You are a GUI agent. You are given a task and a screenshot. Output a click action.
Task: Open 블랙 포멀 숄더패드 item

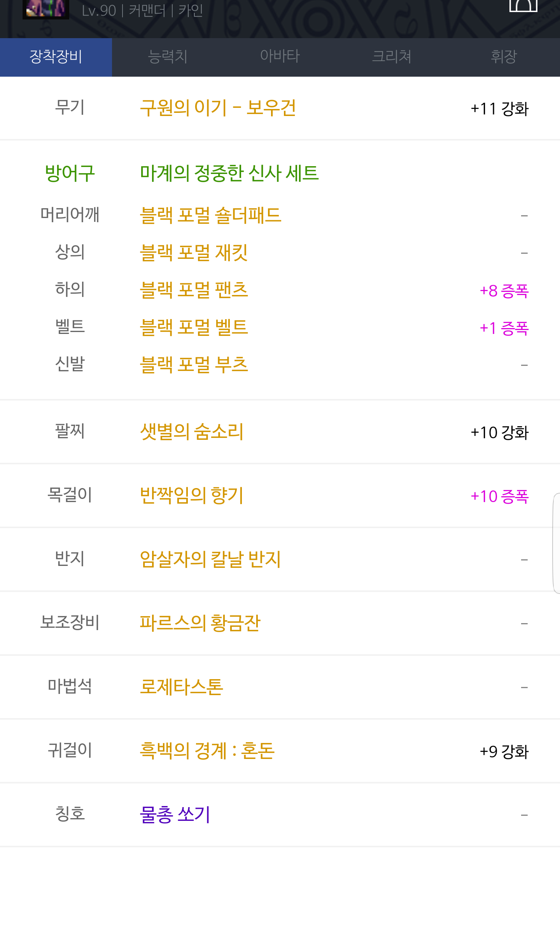pos(210,215)
